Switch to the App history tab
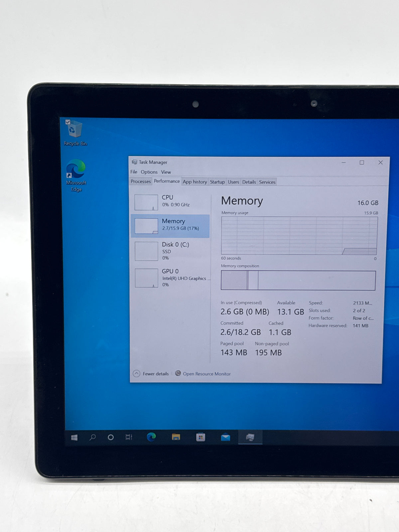Viewport: 399px width, 532px height. coord(195,182)
